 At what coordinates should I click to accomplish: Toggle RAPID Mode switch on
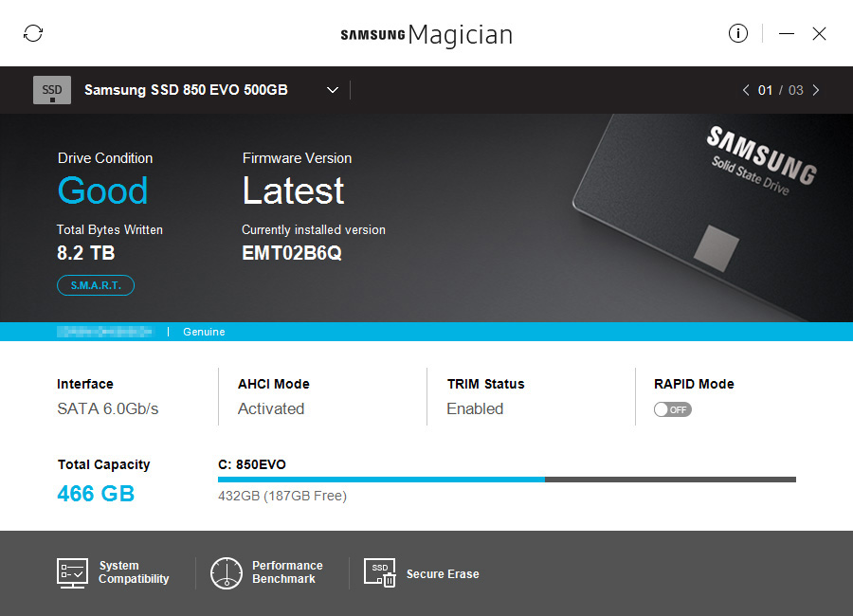pos(672,409)
